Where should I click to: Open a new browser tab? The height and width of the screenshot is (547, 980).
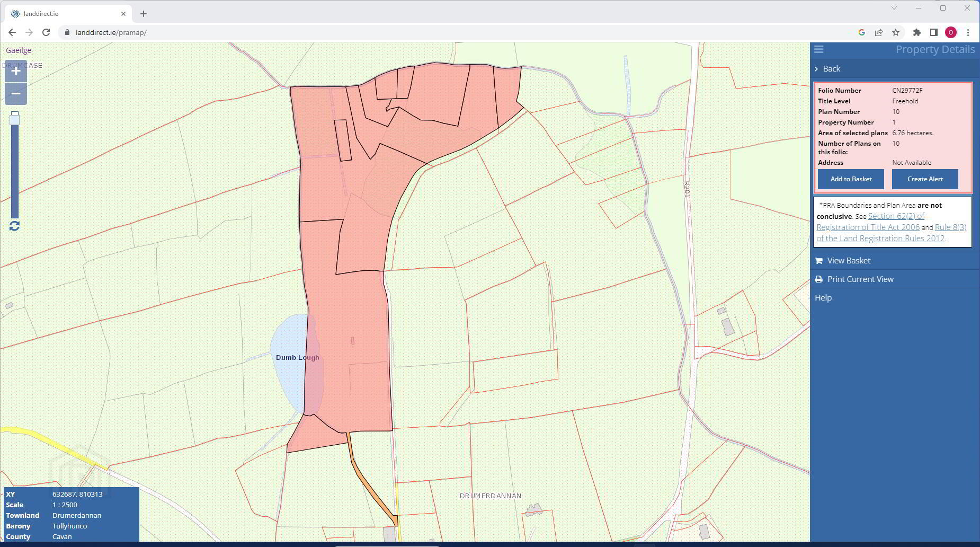(x=144, y=14)
